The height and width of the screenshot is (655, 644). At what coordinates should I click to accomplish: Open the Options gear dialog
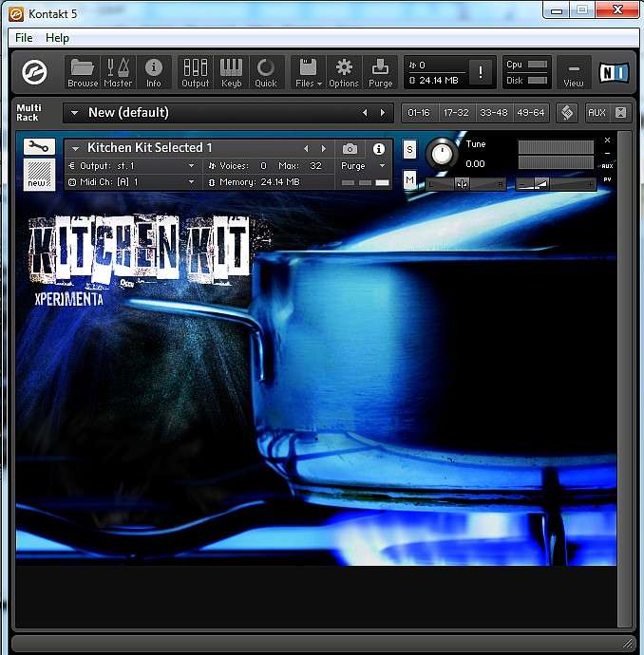(x=344, y=73)
